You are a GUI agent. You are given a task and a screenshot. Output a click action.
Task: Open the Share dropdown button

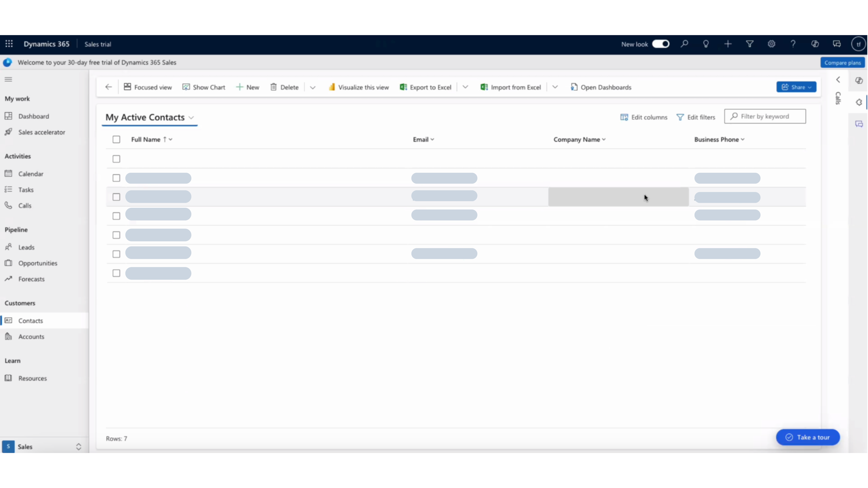coord(797,87)
